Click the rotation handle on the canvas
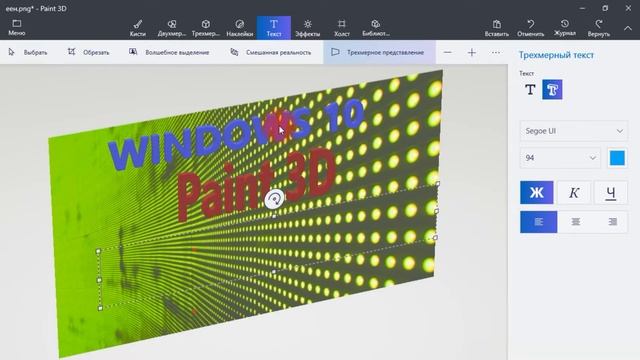This screenshot has height=360, width=640. coord(274,199)
